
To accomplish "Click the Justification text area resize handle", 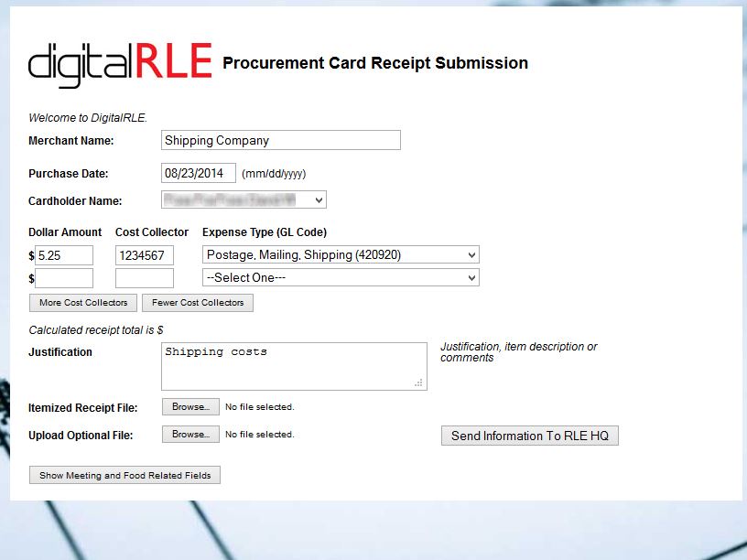I will click(x=419, y=383).
